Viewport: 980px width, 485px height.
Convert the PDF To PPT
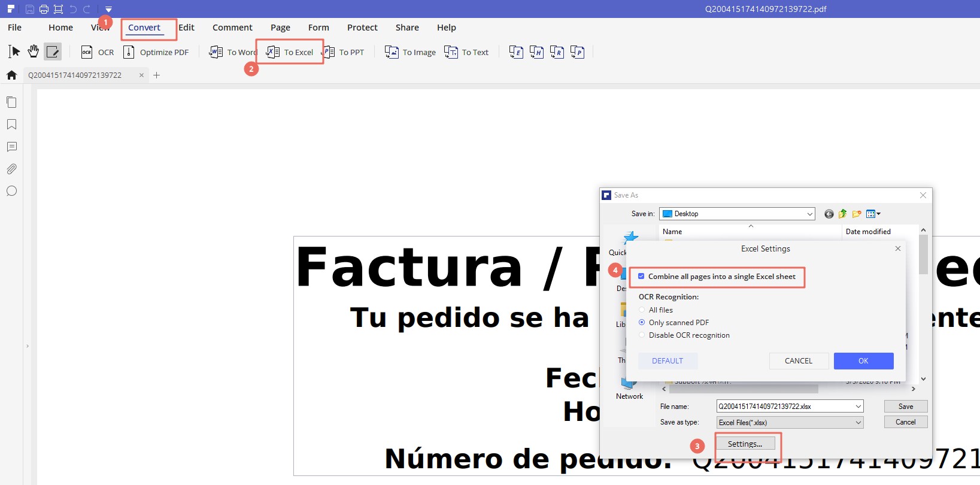(343, 52)
